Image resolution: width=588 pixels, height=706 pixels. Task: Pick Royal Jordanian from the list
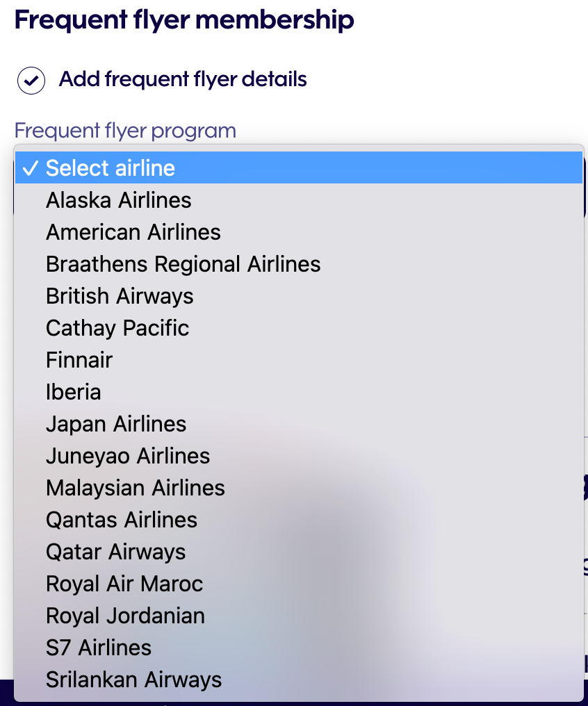pyautogui.click(x=299, y=616)
